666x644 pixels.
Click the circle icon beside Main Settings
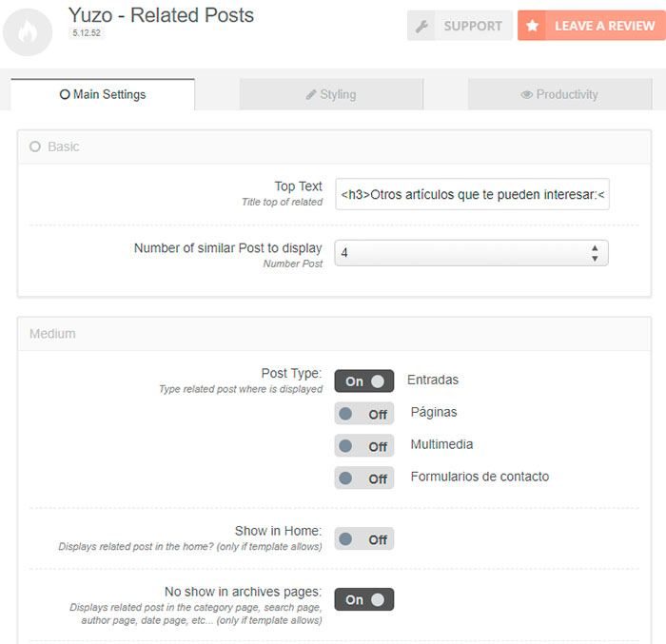pyautogui.click(x=65, y=94)
